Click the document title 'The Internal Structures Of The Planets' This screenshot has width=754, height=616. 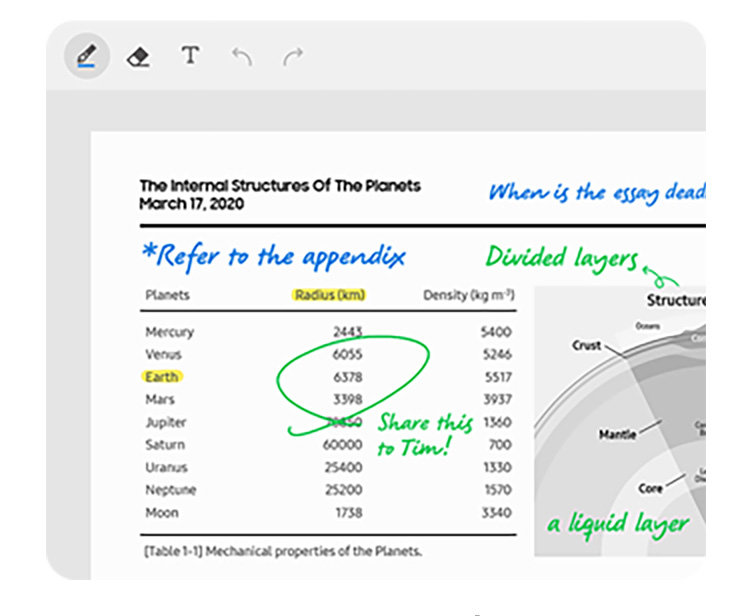[x=280, y=186]
